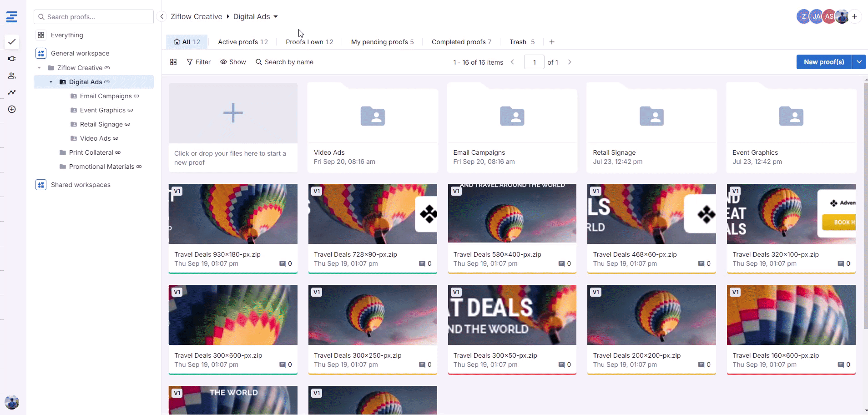Click the add plus circle sidebar icon
Screen dimensions: 868x415
point(12,109)
